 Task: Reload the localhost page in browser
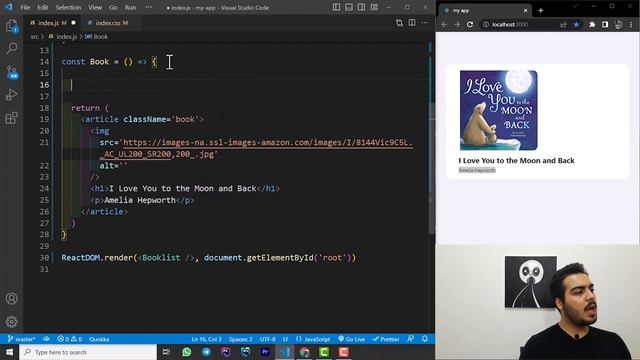[x=470, y=24]
